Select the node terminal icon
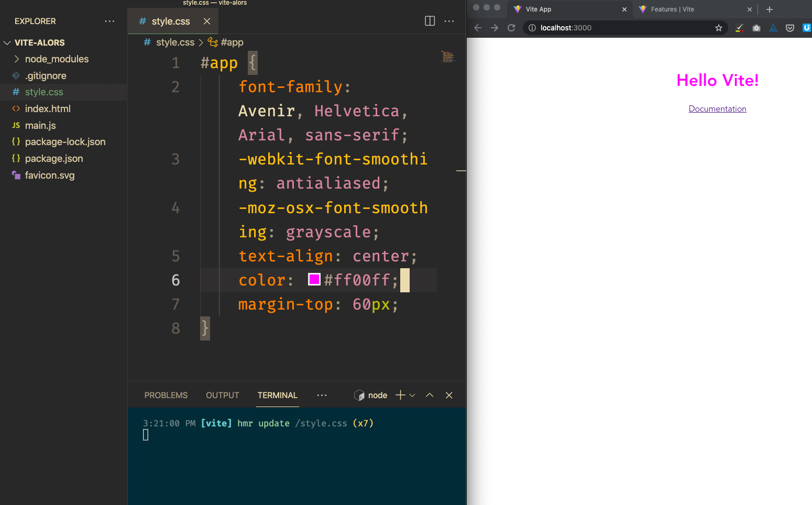 pos(359,395)
